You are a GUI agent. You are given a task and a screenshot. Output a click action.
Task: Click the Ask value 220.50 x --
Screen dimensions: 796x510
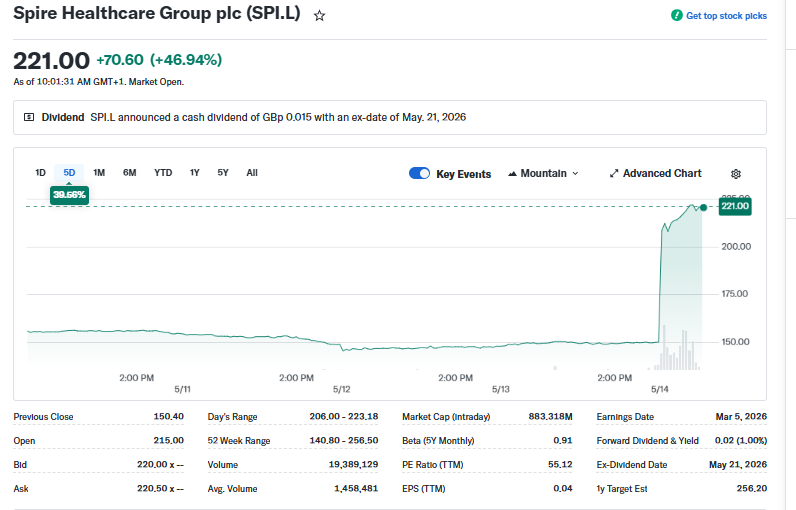pyautogui.click(x=160, y=488)
